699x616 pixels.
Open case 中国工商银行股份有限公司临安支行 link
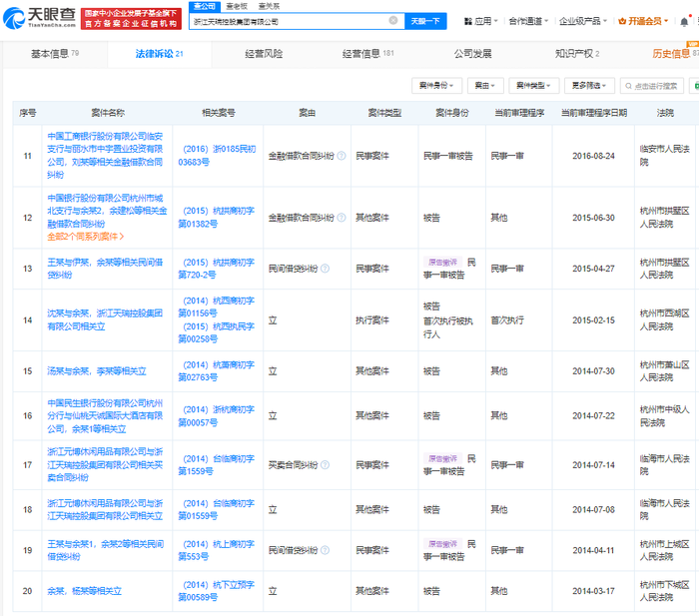pos(105,155)
